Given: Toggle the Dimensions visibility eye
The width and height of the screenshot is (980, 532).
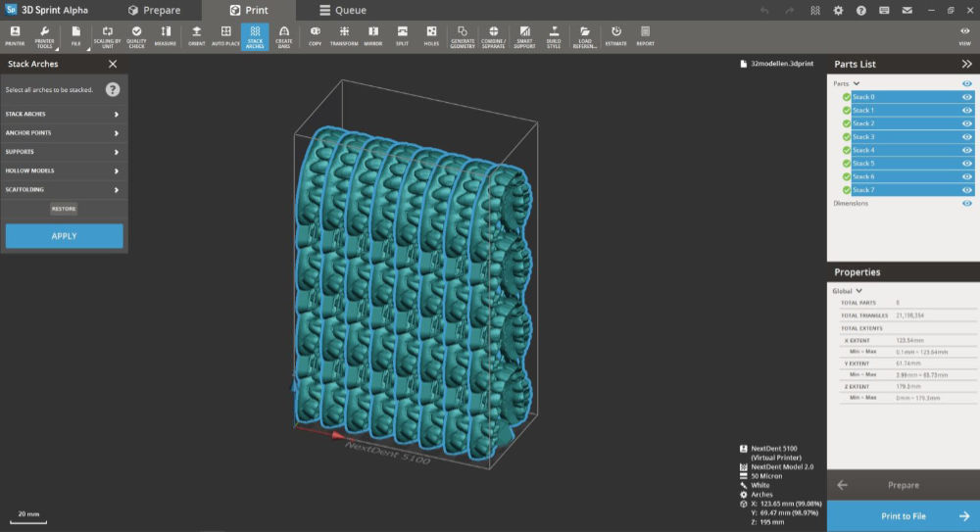Looking at the screenshot, I should pyautogui.click(x=967, y=203).
